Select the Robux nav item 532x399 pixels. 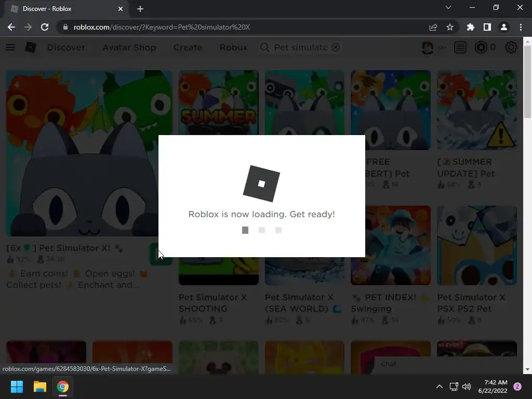coord(233,47)
